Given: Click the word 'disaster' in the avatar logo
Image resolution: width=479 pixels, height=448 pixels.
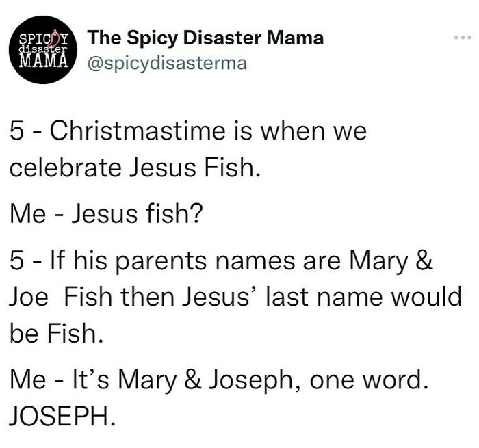Looking at the screenshot, I should 43,49.
